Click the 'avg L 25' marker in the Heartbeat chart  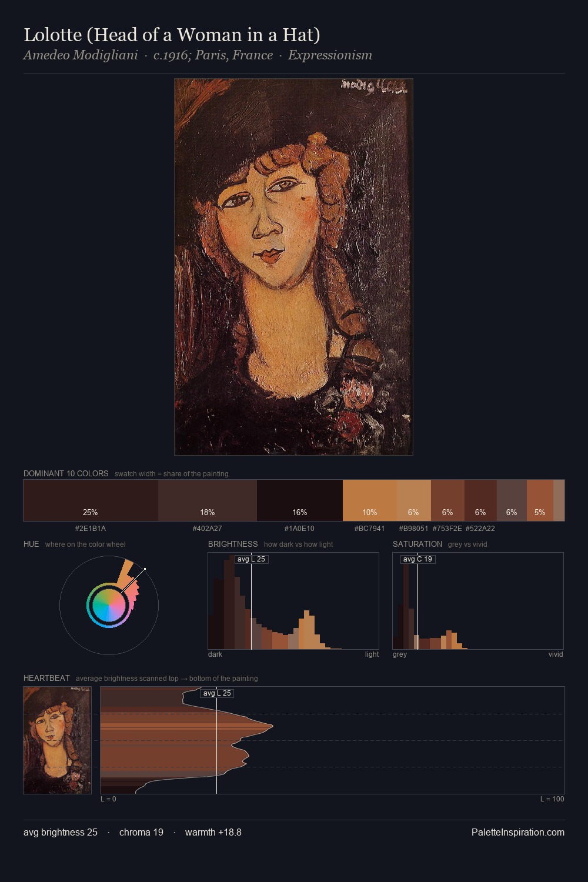(217, 693)
